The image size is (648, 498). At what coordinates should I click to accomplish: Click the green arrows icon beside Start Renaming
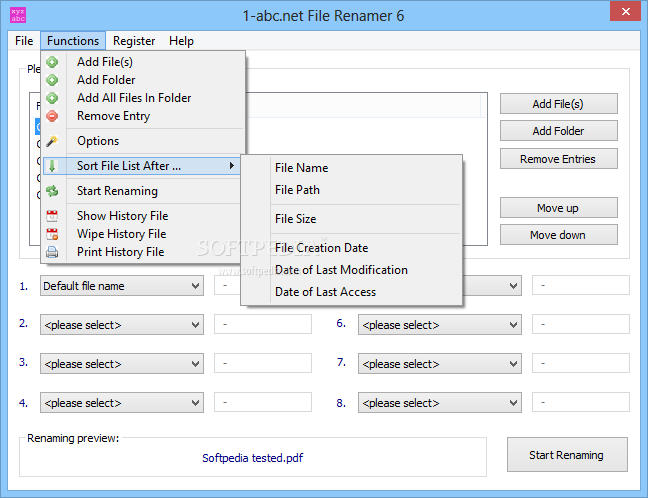(52, 191)
